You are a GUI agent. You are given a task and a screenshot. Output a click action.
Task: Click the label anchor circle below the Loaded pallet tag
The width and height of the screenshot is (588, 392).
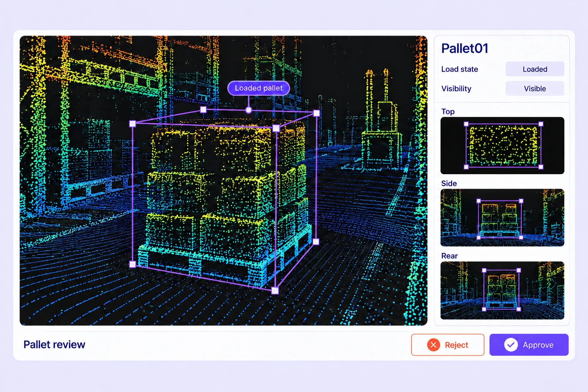[248, 110]
